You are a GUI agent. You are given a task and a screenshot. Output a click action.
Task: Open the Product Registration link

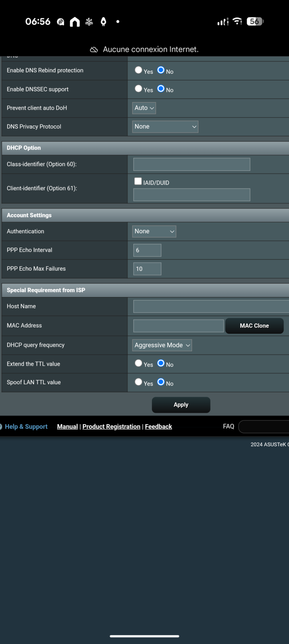(111, 427)
